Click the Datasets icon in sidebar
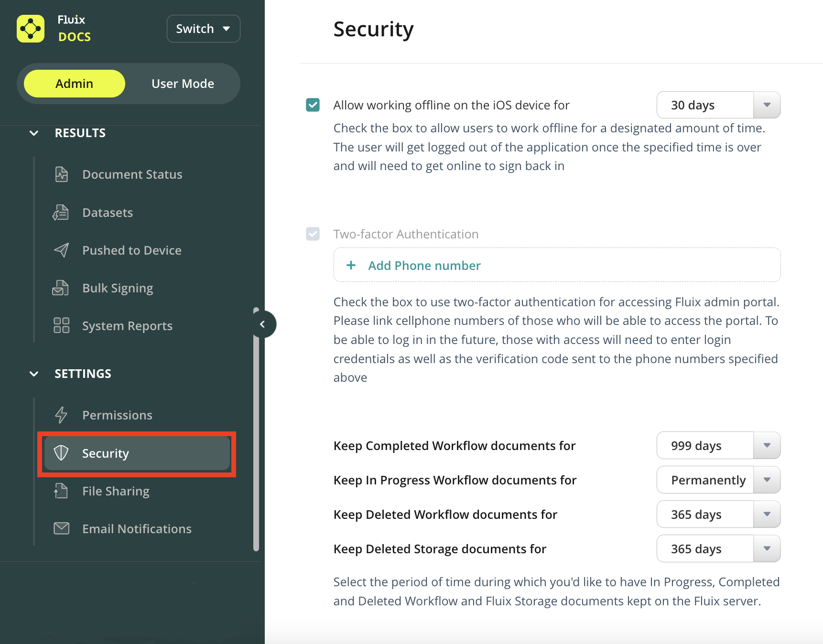 61,213
